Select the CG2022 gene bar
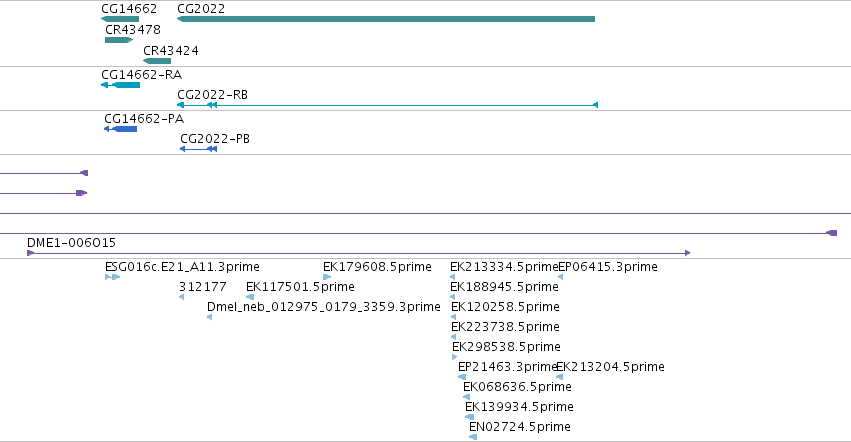The width and height of the screenshot is (851, 442). (386, 19)
